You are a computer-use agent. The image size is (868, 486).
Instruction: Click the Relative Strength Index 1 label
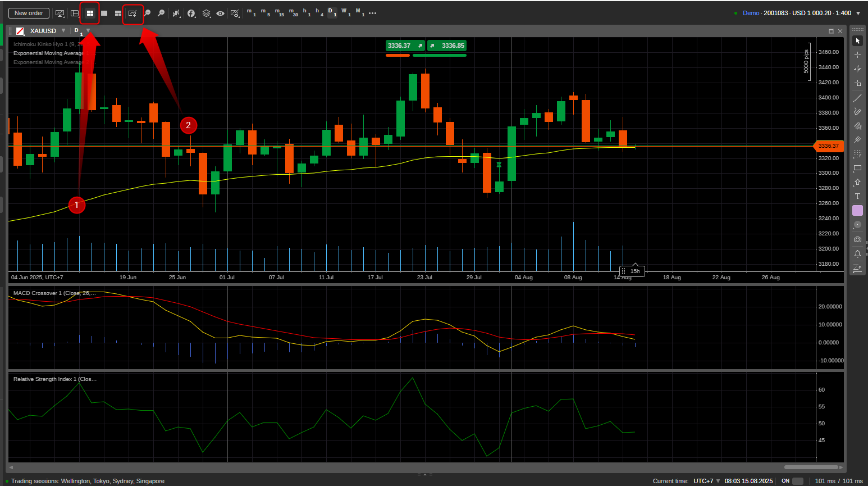coord(55,379)
